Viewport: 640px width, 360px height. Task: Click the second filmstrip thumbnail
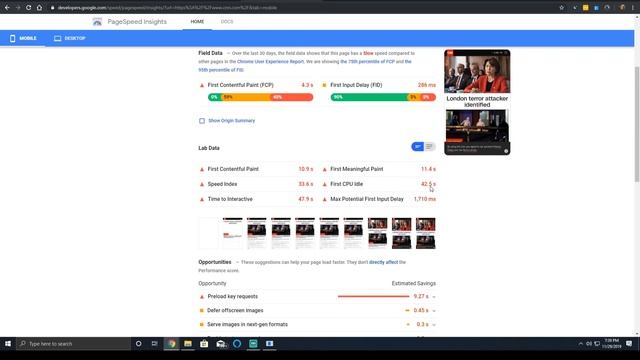233,233
